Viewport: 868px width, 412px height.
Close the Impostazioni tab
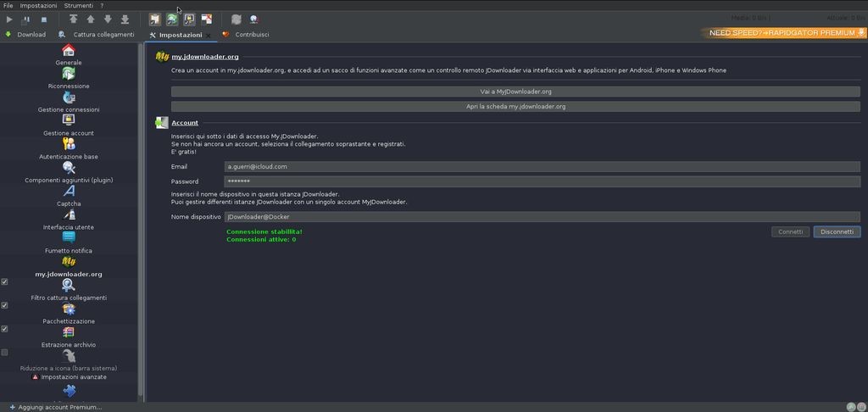click(x=209, y=36)
